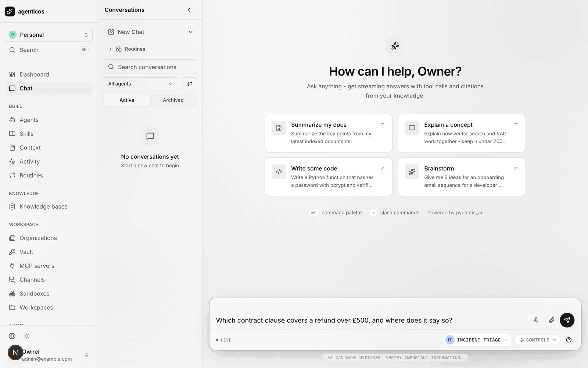Toggle the light/dark theme sun icon

point(27,336)
